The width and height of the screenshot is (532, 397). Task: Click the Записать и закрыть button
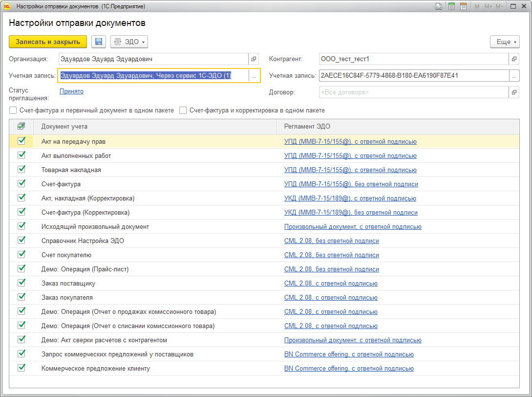[x=48, y=42]
